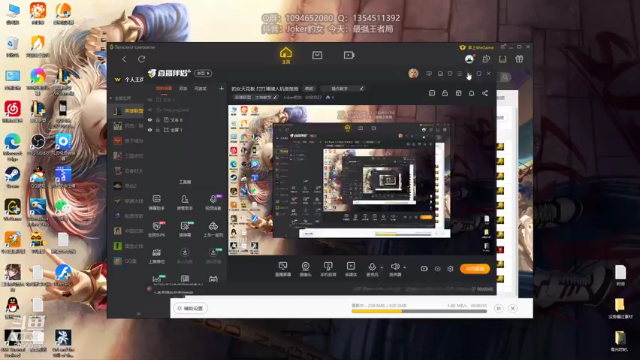Toggle the eye icon for the 文本 6 source
The width and height of the screenshot is (640, 360).
(x=150, y=120)
